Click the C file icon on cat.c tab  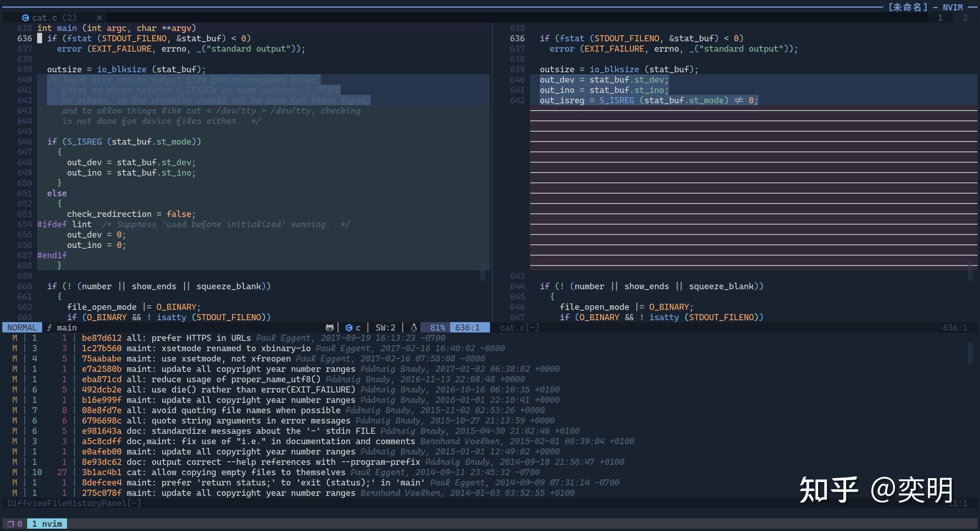coord(25,18)
